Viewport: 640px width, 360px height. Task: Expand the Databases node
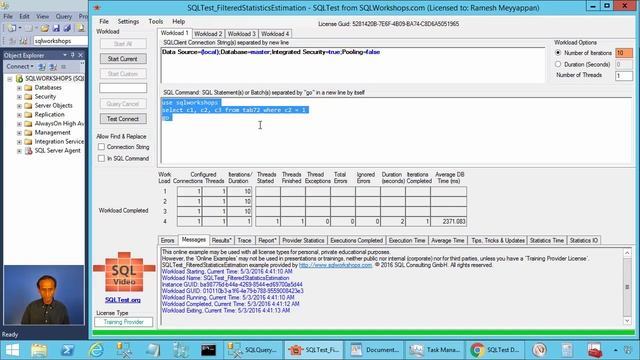pyautogui.click(x=19, y=88)
